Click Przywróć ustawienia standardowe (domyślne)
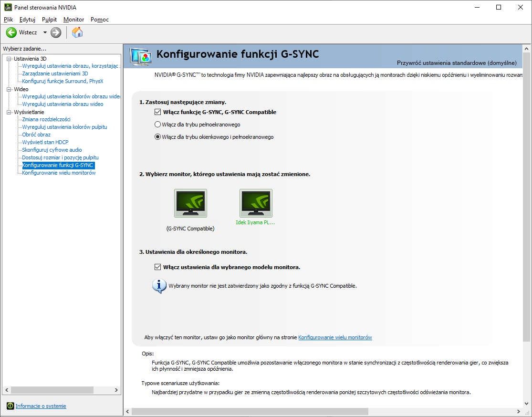The image size is (532, 417). pyautogui.click(x=457, y=63)
